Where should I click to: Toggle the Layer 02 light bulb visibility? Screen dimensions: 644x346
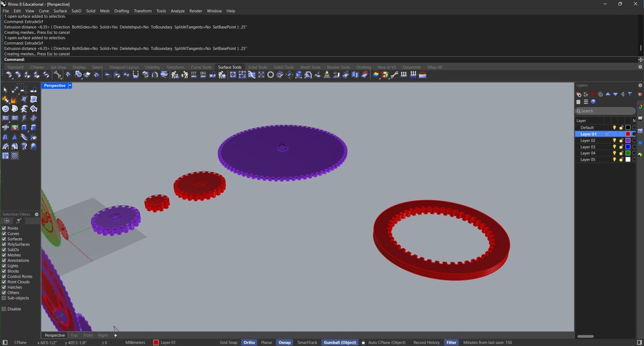[614, 141]
